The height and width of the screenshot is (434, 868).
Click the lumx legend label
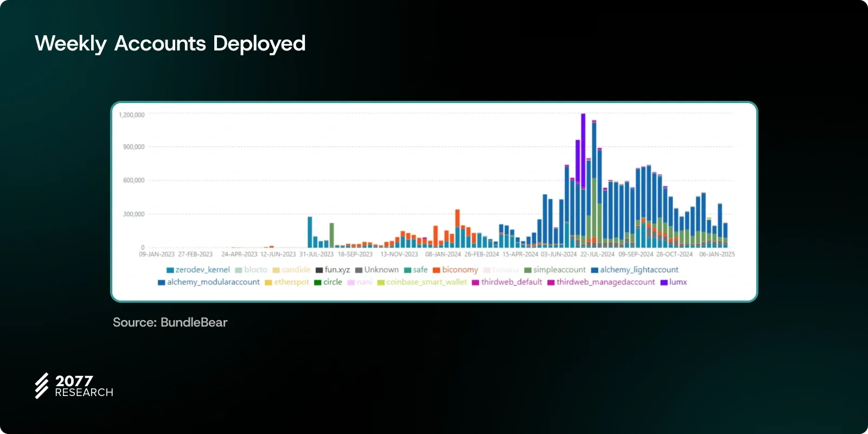point(678,282)
